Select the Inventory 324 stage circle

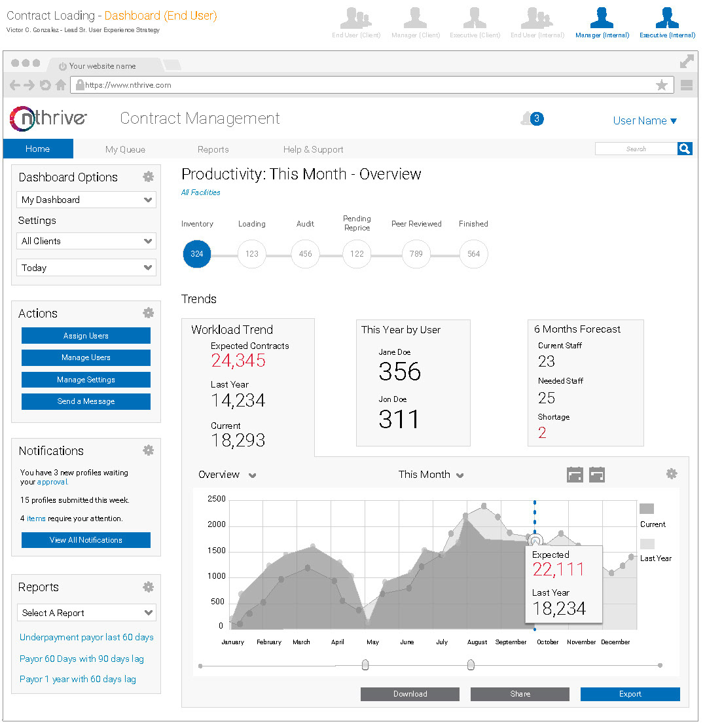click(197, 254)
